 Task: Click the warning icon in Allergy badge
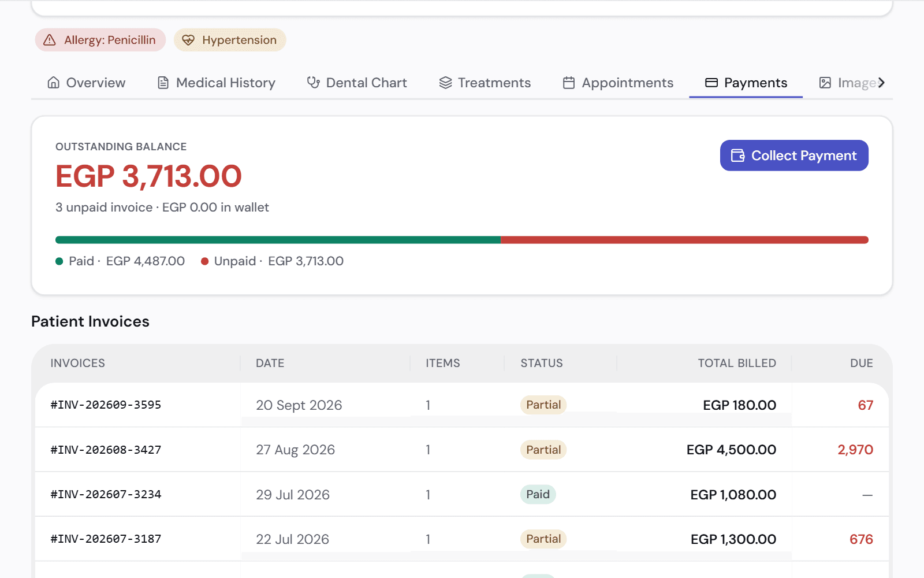click(x=50, y=40)
